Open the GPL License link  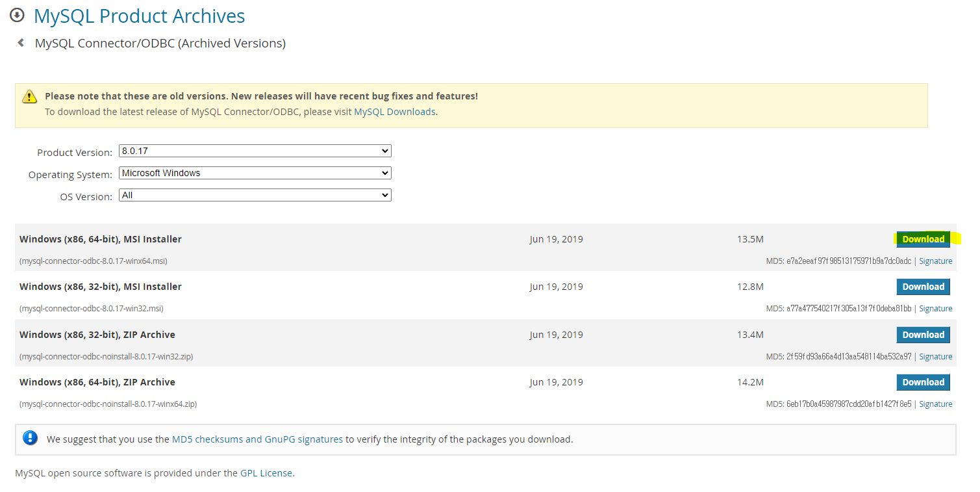tap(266, 473)
